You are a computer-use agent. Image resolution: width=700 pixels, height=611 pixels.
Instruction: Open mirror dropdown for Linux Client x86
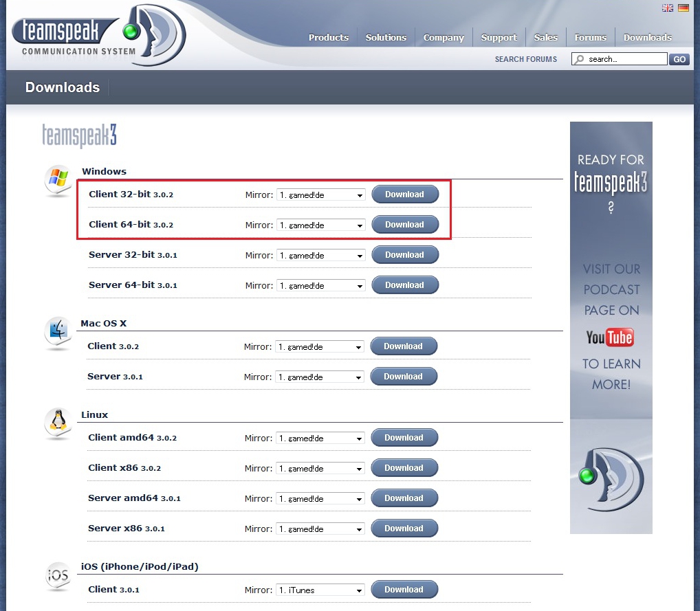point(320,469)
